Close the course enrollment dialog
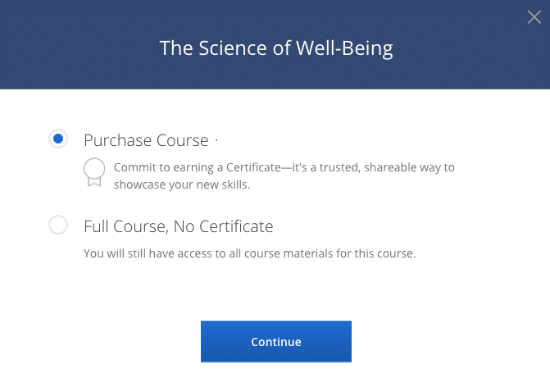Viewport: 550px width, 392px height. click(534, 17)
